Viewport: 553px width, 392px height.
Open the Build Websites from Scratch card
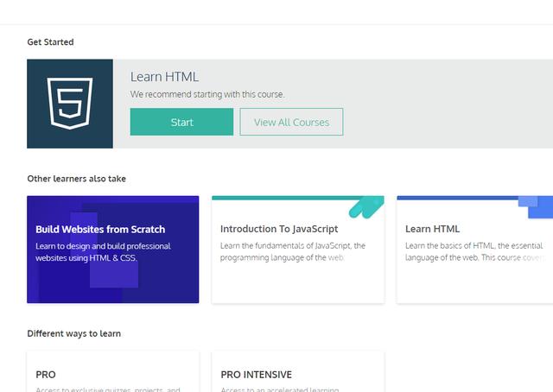113,250
